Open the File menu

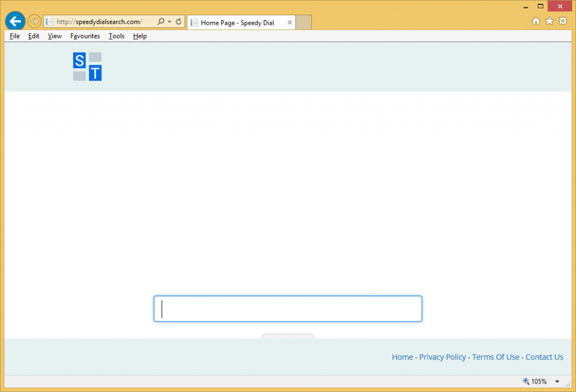pyautogui.click(x=15, y=36)
